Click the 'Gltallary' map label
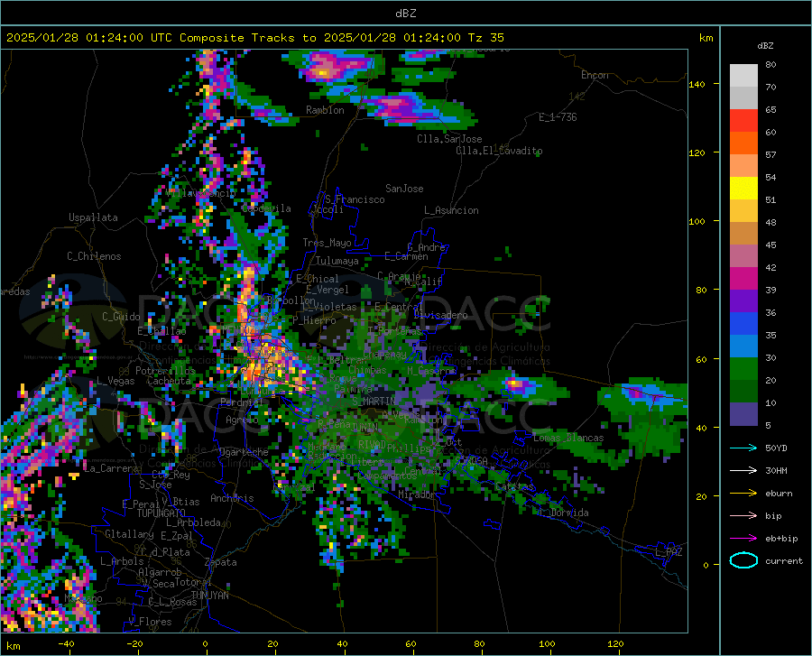 (129, 534)
